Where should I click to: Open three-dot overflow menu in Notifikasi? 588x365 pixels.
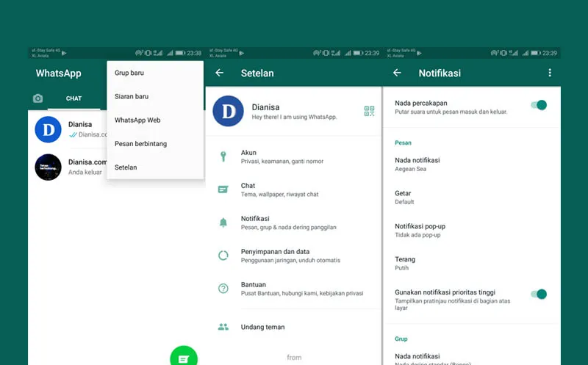pyautogui.click(x=549, y=73)
